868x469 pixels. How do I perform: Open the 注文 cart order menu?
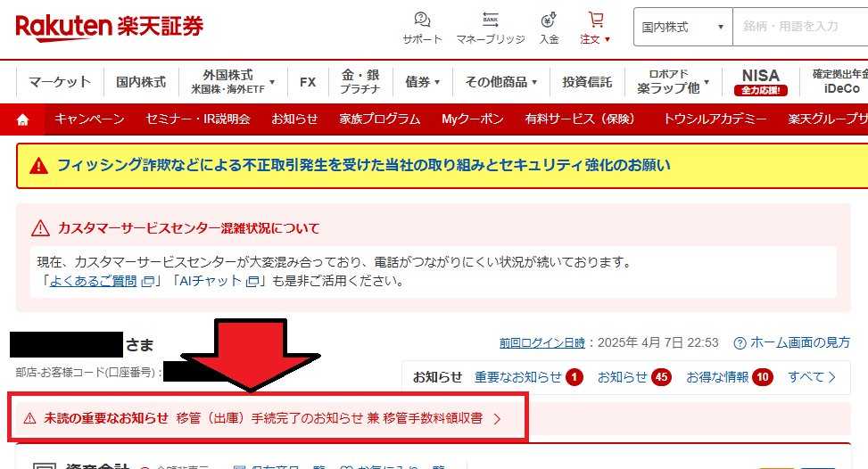(x=595, y=28)
